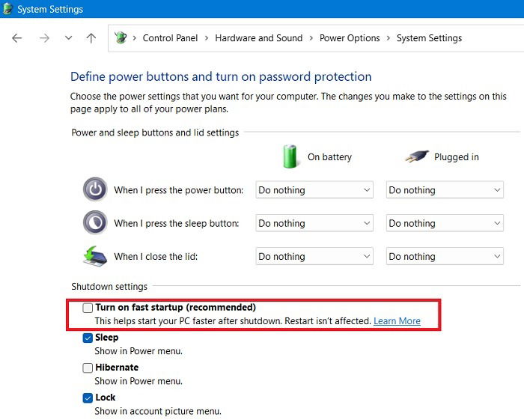
Task: Open close lid On battery dropdown
Action: coord(314,256)
